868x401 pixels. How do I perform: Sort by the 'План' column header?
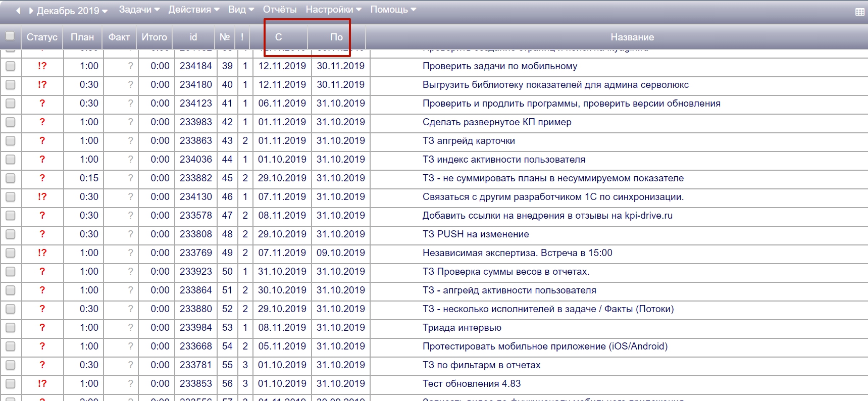[82, 37]
